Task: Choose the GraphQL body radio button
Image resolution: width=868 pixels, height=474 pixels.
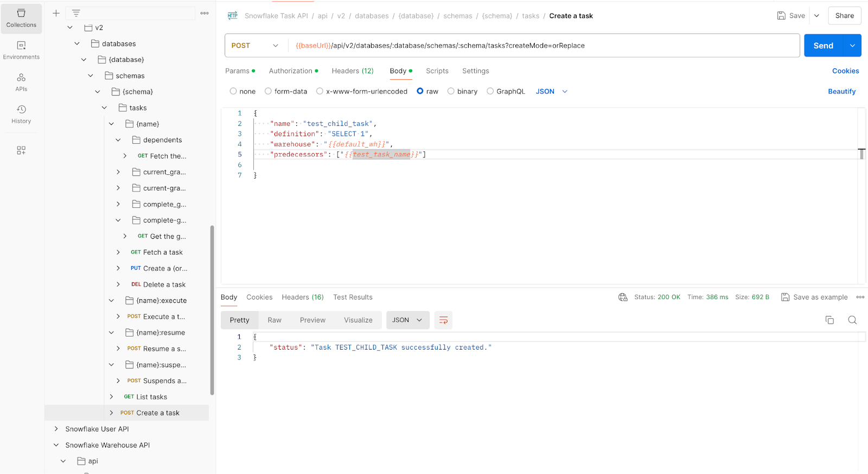Action: pyautogui.click(x=490, y=91)
